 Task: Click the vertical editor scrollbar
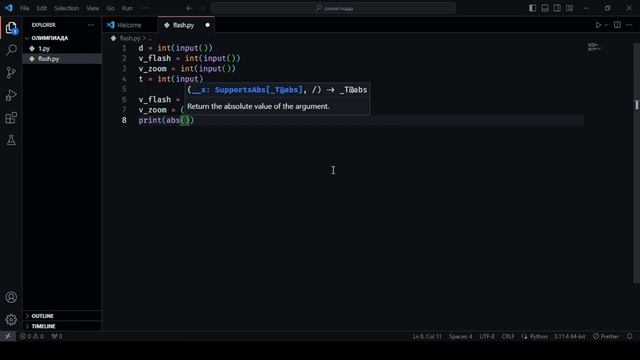[636, 163]
